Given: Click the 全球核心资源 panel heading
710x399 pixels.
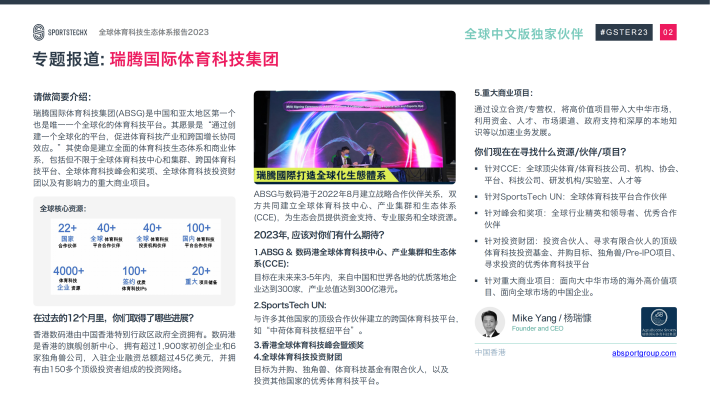Looking at the screenshot, I should click(x=63, y=208).
